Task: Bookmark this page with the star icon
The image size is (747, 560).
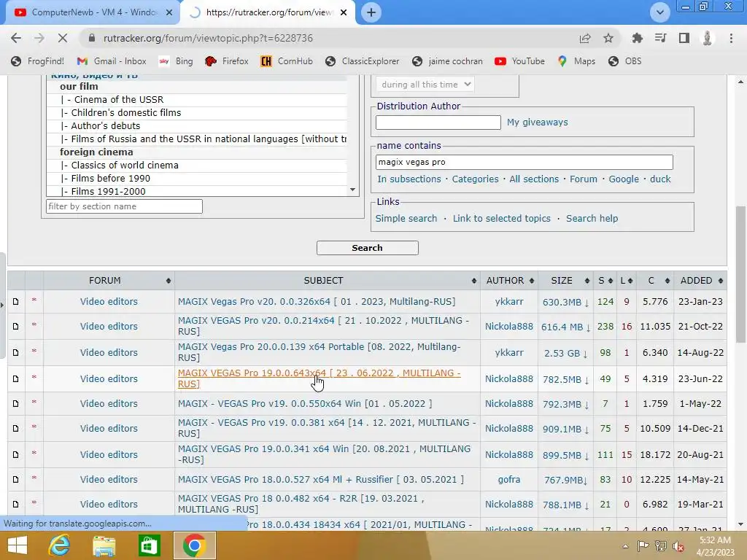Action: pyautogui.click(x=608, y=38)
